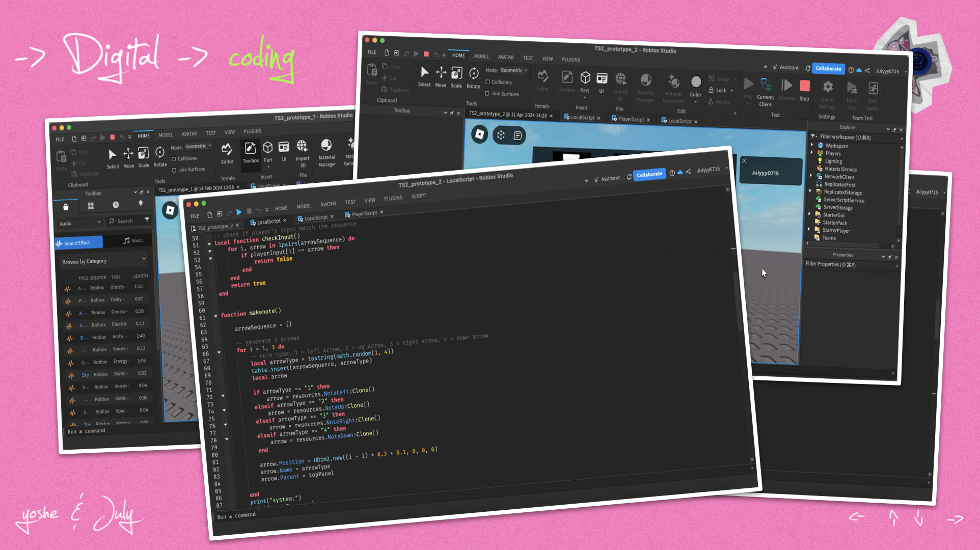Click Julyyy0715 account name in TS2_prototype_2 title bar

pos(887,71)
